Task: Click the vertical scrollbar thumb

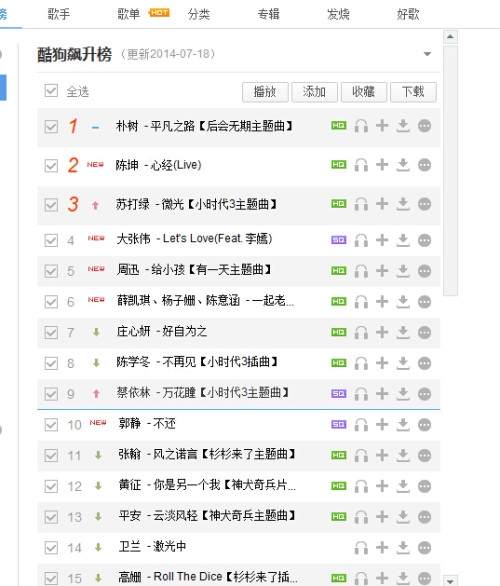Action: (x=450, y=170)
